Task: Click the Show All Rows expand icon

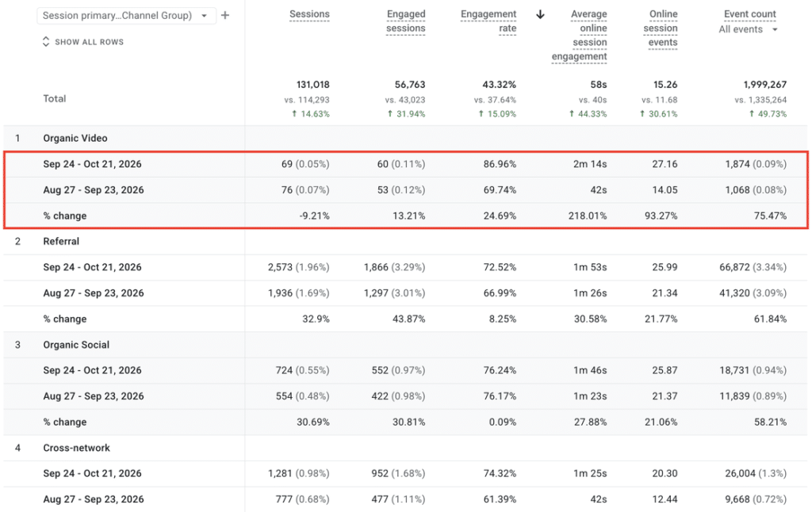Action: click(x=46, y=42)
